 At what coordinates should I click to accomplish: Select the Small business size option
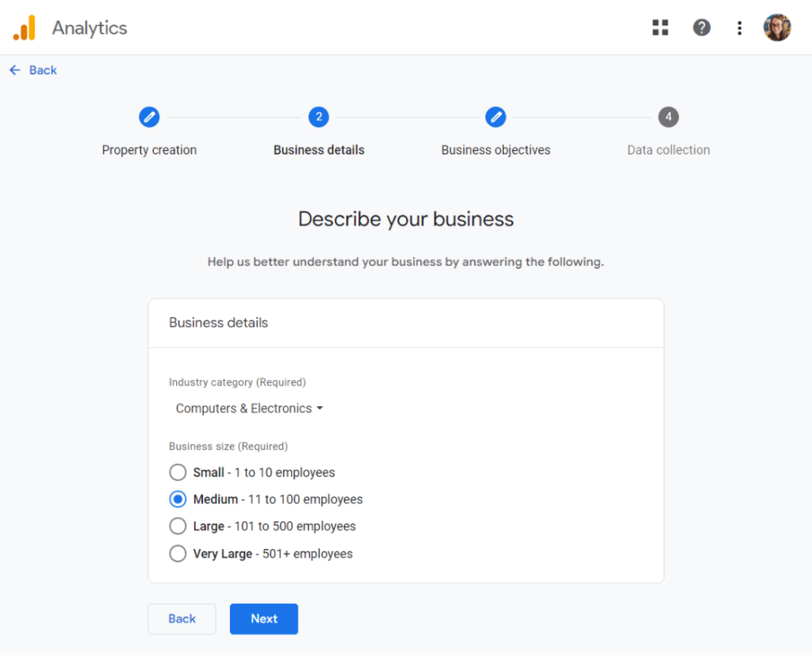click(x=178, y=472)
